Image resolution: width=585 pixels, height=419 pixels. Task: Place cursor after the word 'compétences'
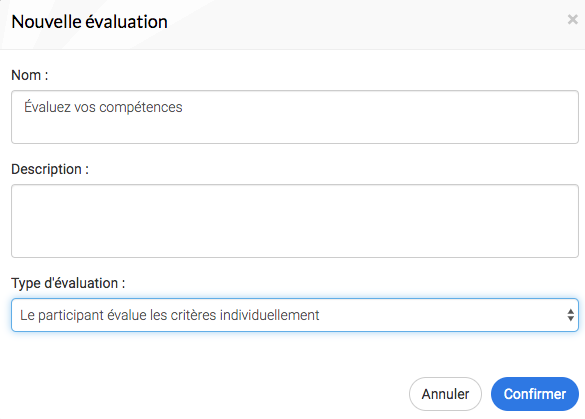[x=183, y=107]
